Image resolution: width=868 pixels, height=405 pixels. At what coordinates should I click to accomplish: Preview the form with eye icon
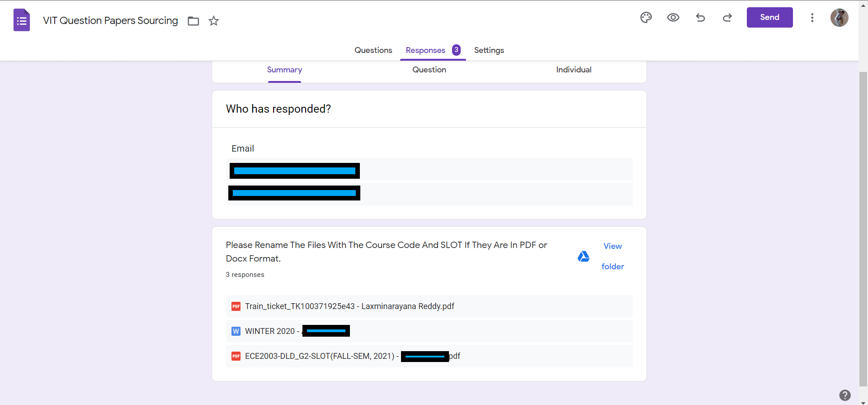pos(673,18)
